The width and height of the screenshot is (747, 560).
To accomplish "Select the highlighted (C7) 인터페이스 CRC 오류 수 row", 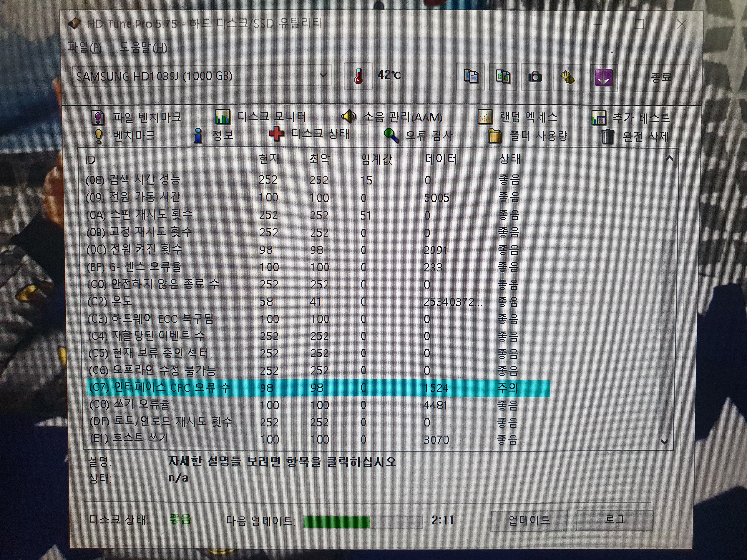I will (x=318, y=388).
